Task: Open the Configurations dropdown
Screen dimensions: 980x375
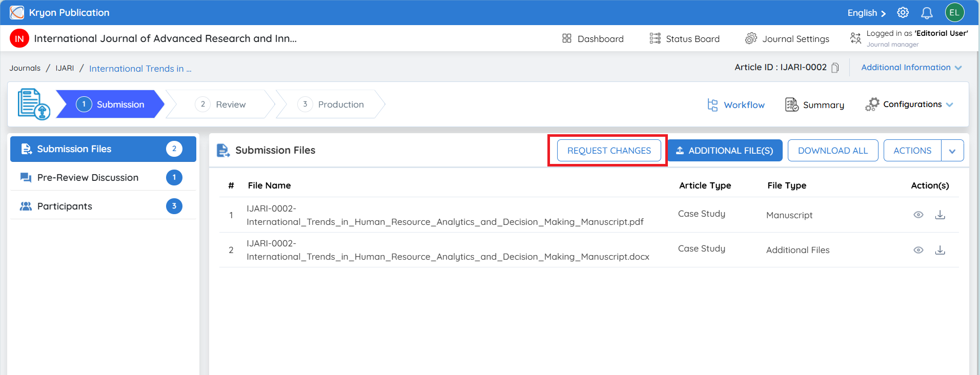Action: coord(909,105)
